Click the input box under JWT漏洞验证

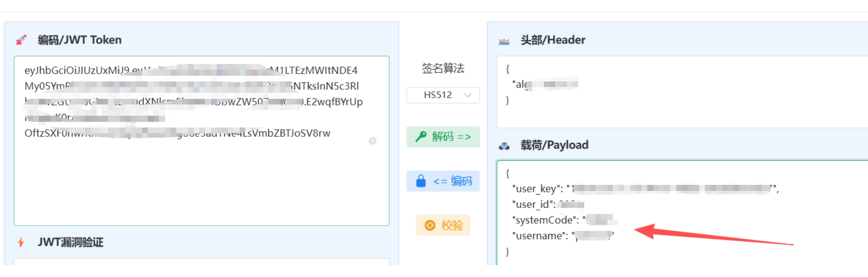pyautogui.click(x=201, y=262)
